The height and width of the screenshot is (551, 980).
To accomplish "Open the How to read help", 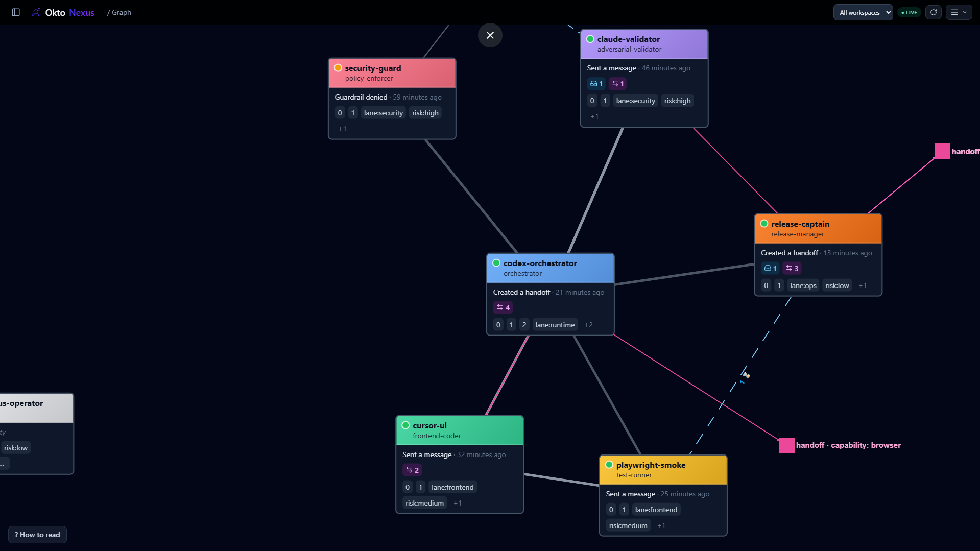I will [37, 535].
